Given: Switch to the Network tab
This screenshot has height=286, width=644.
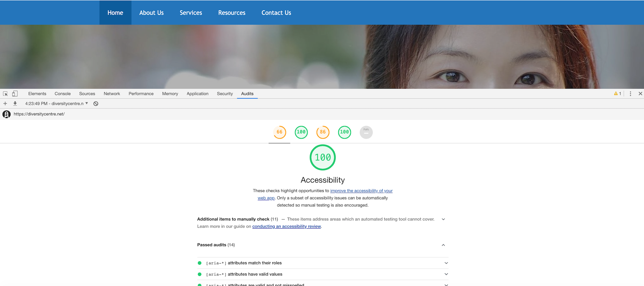Looking at the screenshot, I should click(112, 94).
